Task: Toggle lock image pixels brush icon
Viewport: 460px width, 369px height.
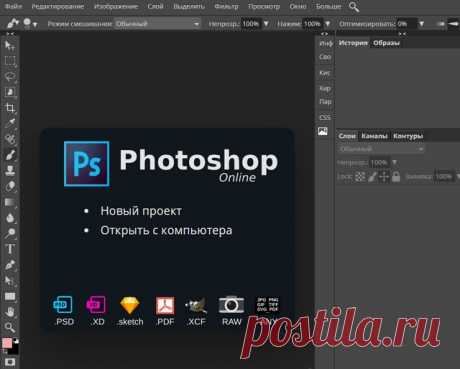Action: 372,177
